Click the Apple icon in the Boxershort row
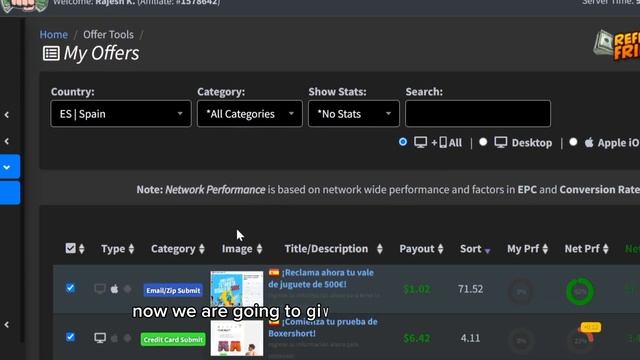The width and height of the screenshot is (640, 360). pyautogui.click(x=114, y=338)
